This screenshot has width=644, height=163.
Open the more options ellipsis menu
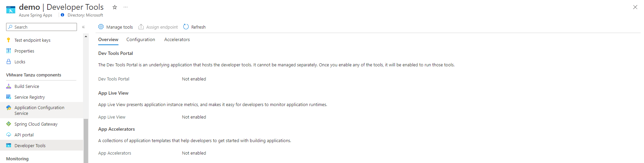(126, 7)
